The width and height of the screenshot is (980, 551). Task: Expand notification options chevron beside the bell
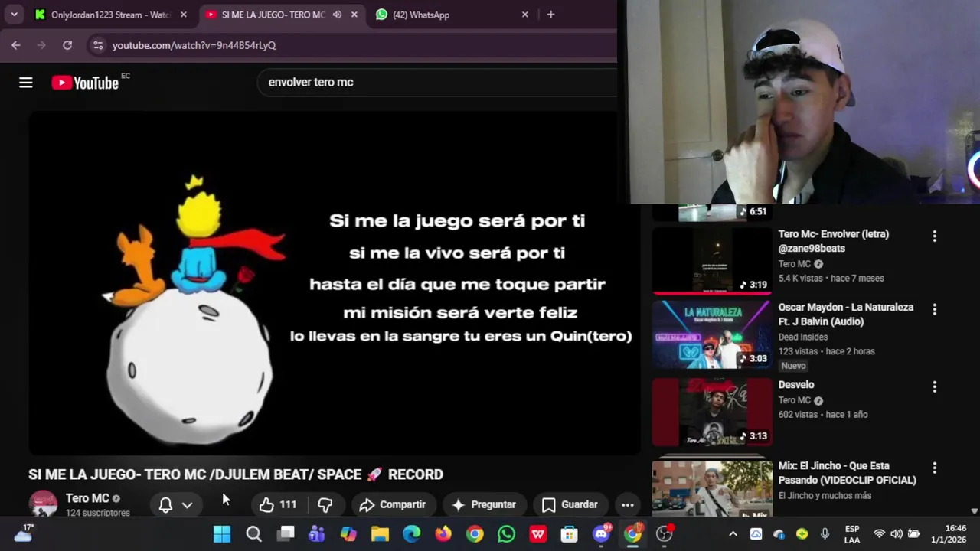coord(187,504)
